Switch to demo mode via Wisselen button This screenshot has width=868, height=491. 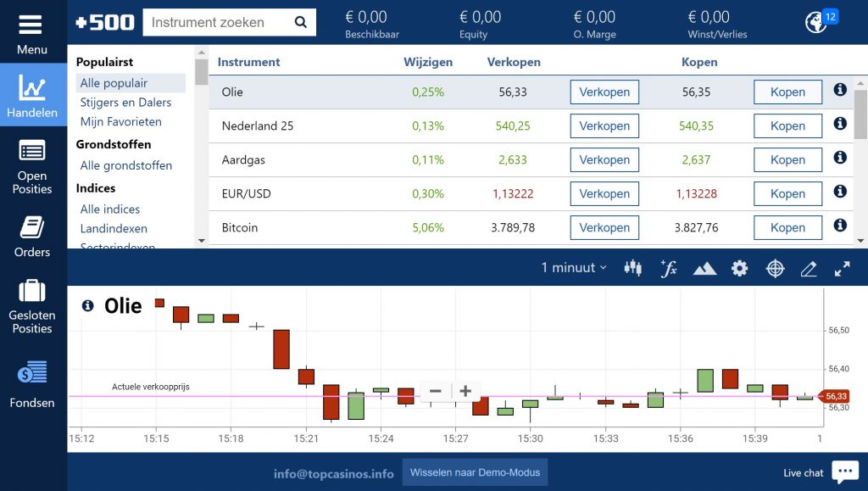(475, 472)
